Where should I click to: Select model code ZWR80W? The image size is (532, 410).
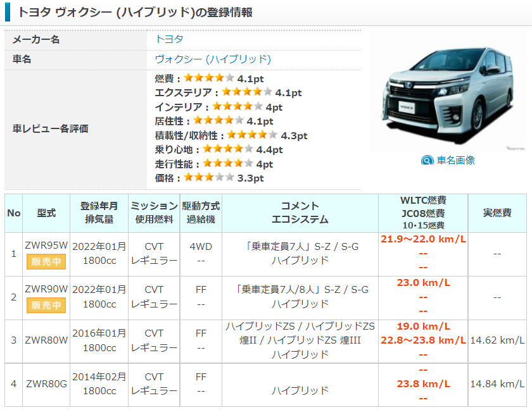[x=46, y=340]
